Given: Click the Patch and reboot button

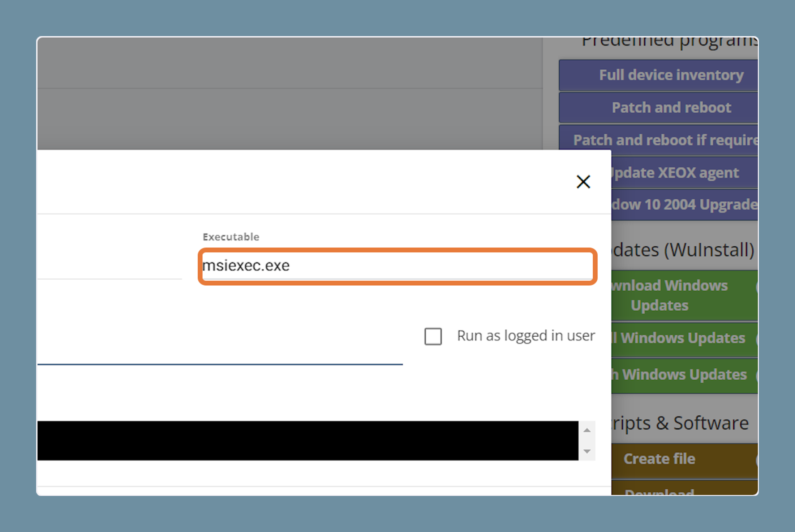Looking at the screenshot, I should (658, 108).
